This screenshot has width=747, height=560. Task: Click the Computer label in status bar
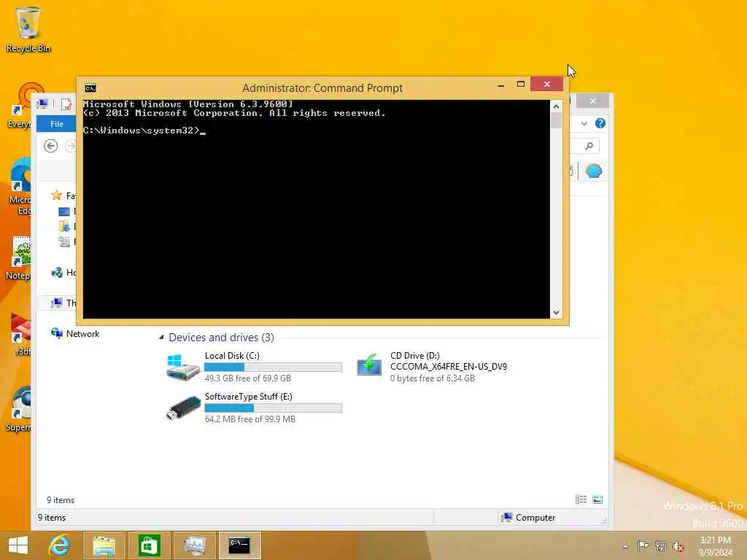pos(535,518)
